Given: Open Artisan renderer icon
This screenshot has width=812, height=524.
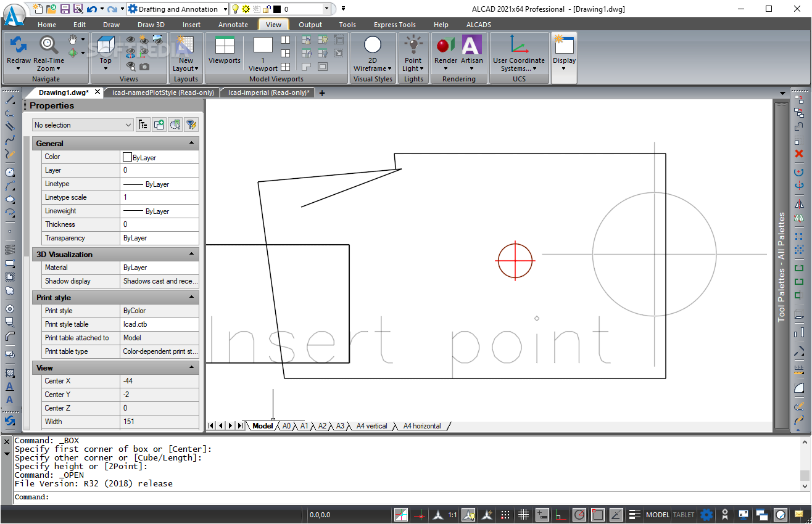Looking at the screenshot, I should coord(472,45).
